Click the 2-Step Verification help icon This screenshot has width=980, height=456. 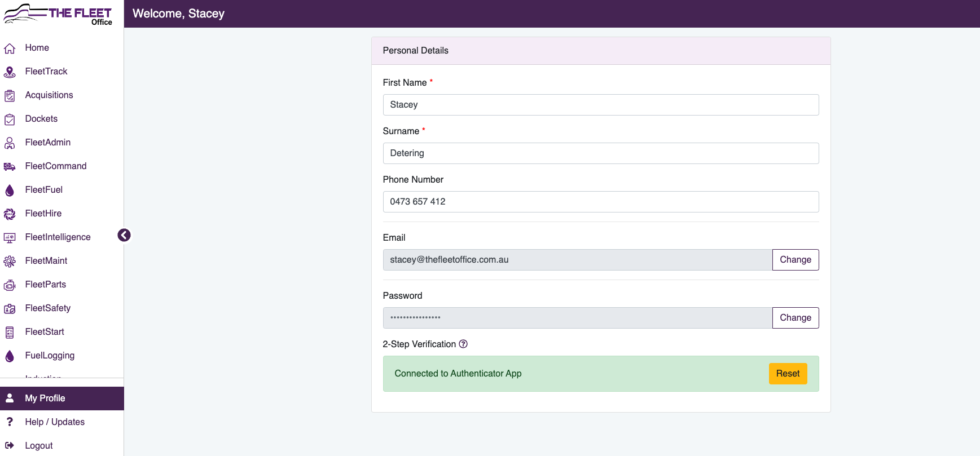463,344
